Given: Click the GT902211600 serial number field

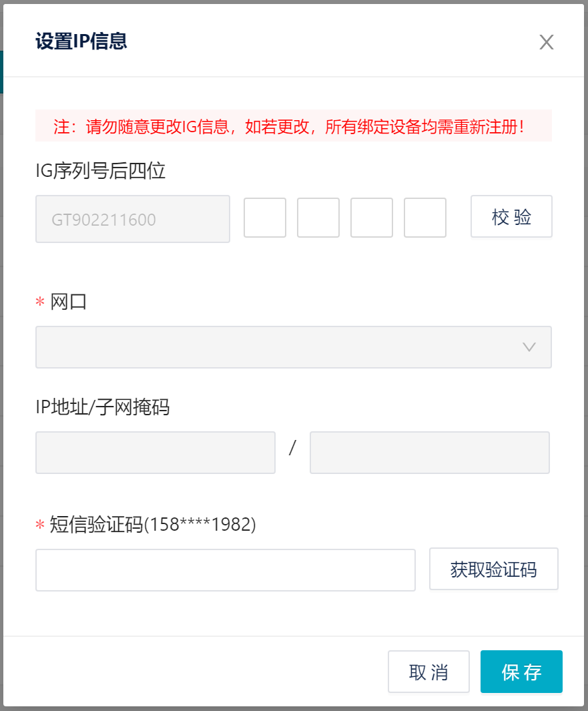Looking at the screenshot, I should click(132, 219).
